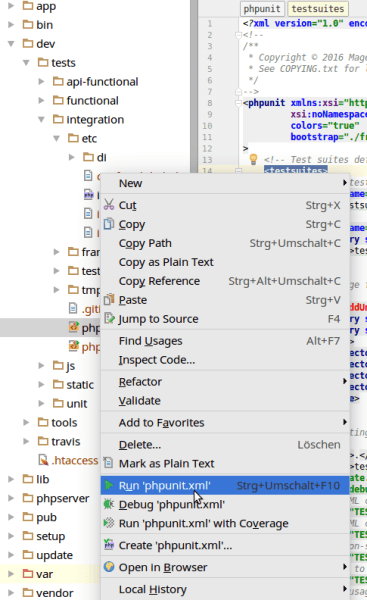Collapse the dev folder
The image size is (367, 600).
[x=11, y=44]
